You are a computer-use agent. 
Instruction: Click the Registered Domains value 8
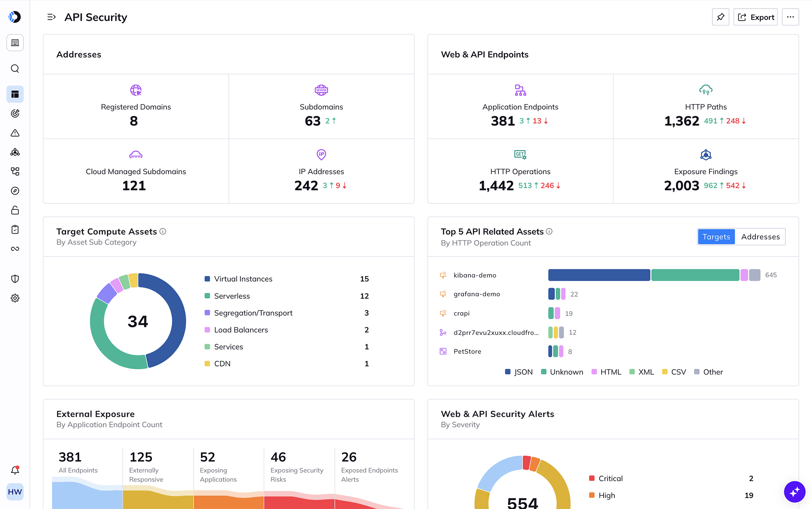134,121
